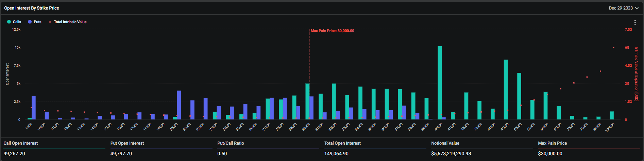644x161 pixels.
Task: Click the Puts bar at strike 21000
Action: pyautogui.click(x=192, y=110)
